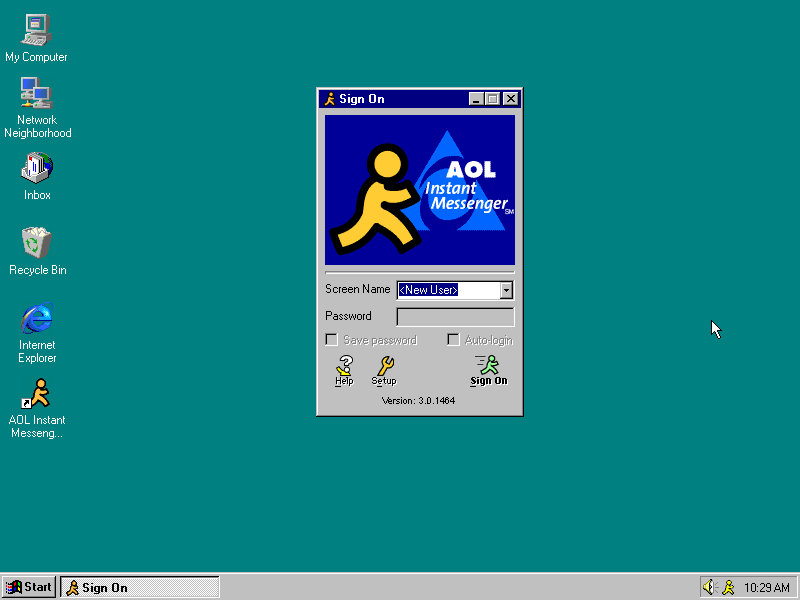Click the volume speaker icon in system tray
The image size is (800, 600).
(710, 587)
